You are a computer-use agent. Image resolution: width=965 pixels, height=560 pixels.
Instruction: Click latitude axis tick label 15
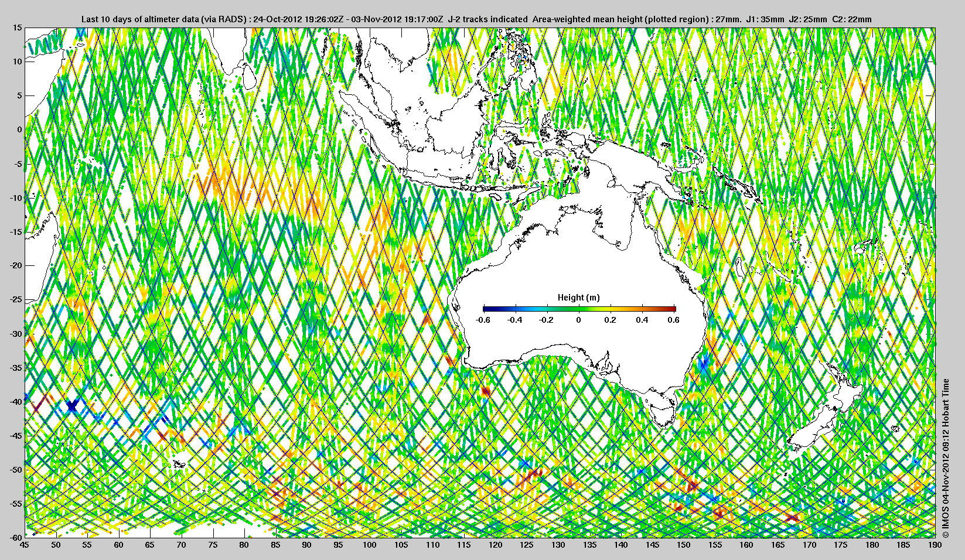click(x=18, y=28)
